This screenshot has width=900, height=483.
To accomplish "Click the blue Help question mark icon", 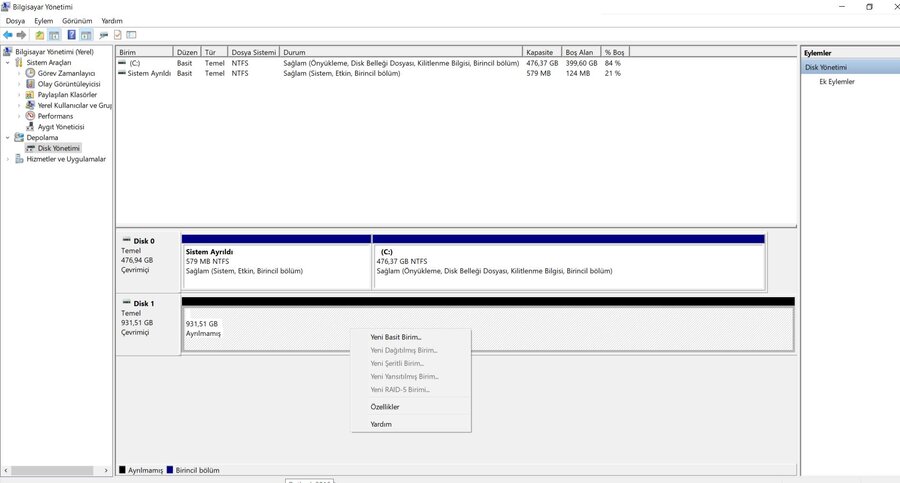I will [71, 35].
